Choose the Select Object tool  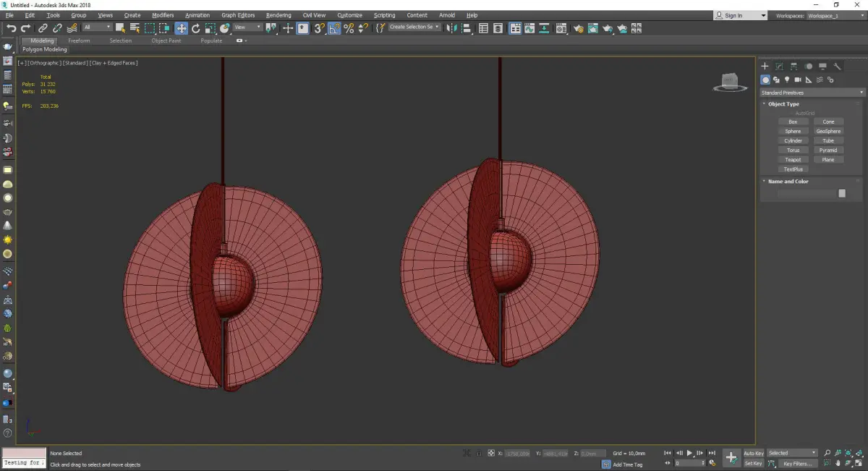120,28
